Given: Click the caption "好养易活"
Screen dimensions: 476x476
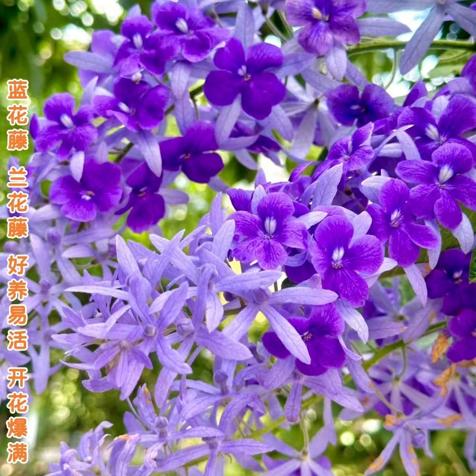Looking at the screenshot, I should [x=18, y=302].
